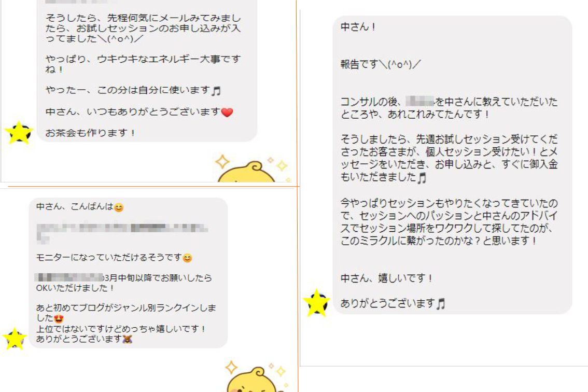Image resolution: width=588 pixels, height=392 pixels.
Task: Click the sparkle diamond above the upper chick
Action: (222, 162)
